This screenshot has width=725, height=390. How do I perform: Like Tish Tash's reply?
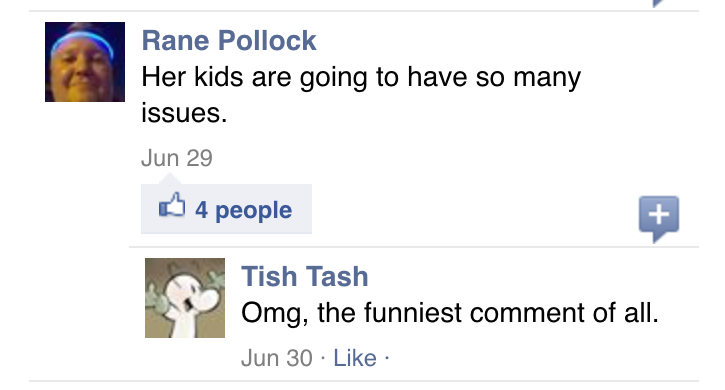click(355, 358)
